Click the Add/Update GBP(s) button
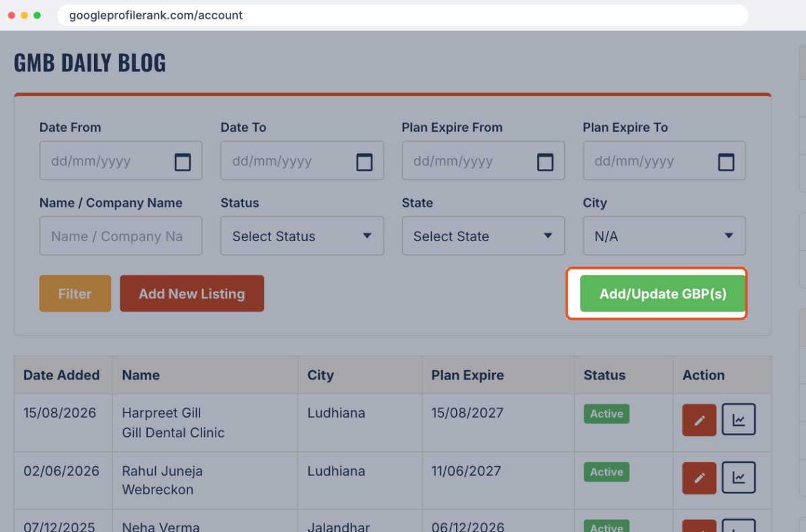Viewport: 806px width, 532px height. 663,294
